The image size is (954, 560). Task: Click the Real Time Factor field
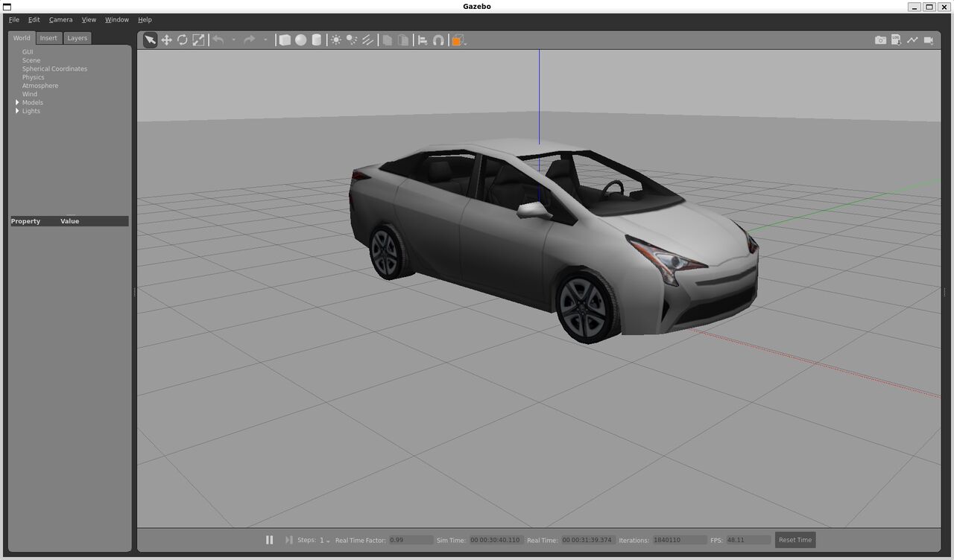(411, 540)
